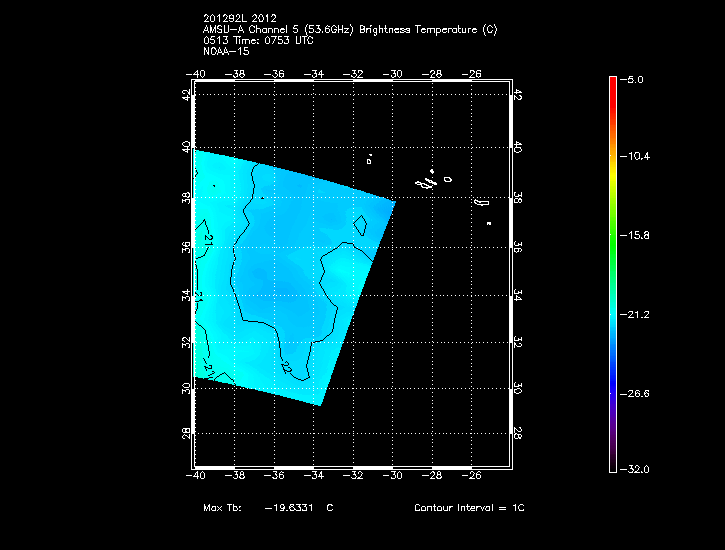
Task: Click the green section of the colorbar
Action: (612, 230)
